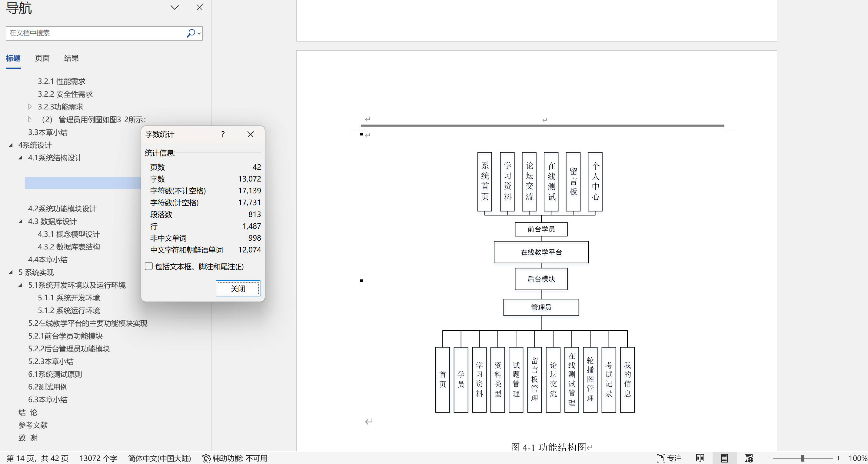The height and width of the screenshot is (464, 868).
Task: Enable 专注 focus mode
Action: point(669,458)
